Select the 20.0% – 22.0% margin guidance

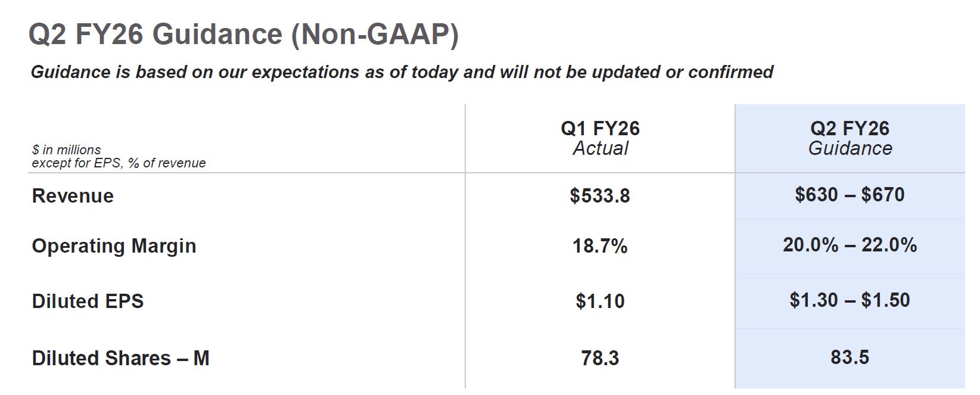850,245
